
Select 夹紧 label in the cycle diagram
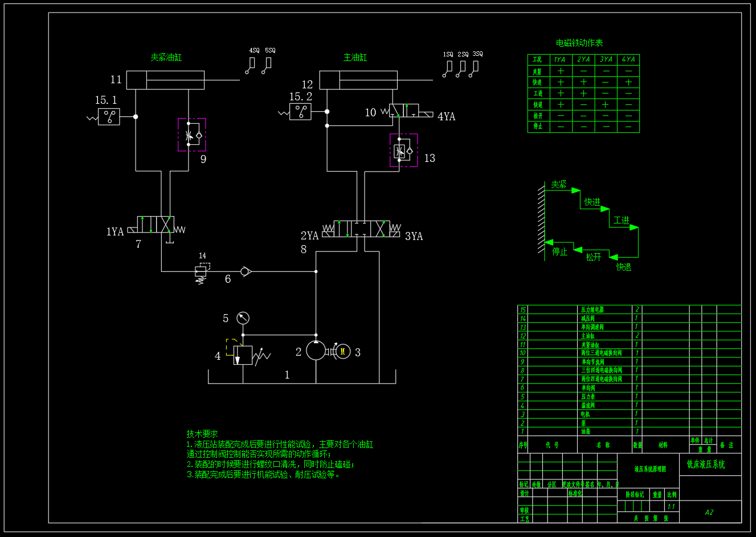point(559,185)
